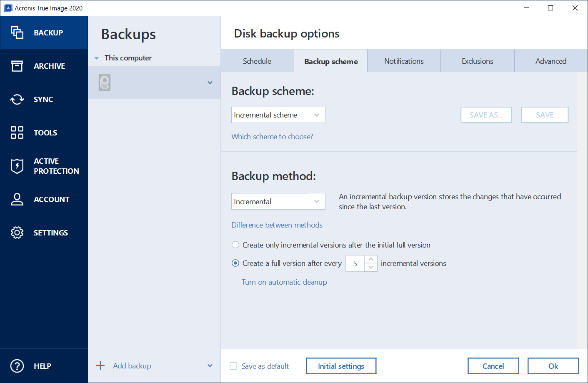Viewport: 588px width, 383px height.
Task: Open 'Which scheme to choose?' link
Action: [273, 136]
